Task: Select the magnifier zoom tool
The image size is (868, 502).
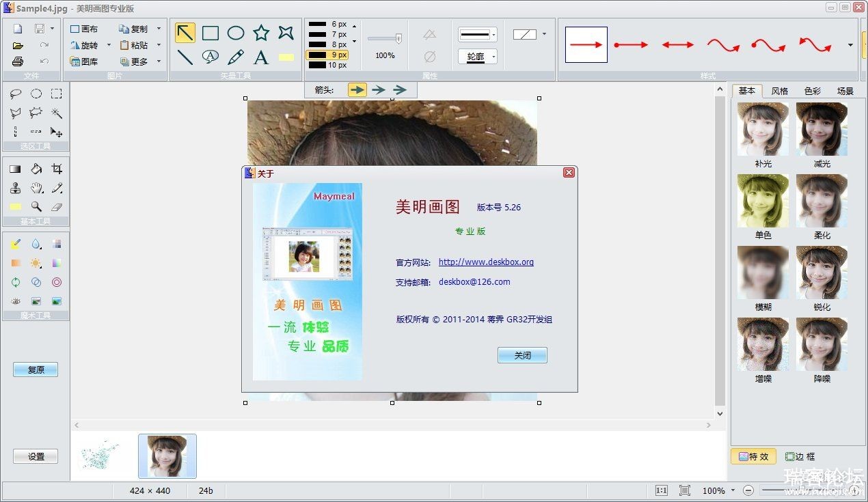Action: pyautogui.click(x=36, y=206)
